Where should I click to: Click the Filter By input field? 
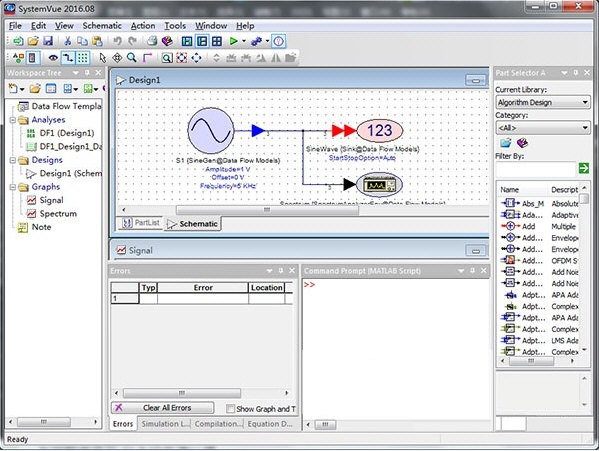[x=536, y=168]
